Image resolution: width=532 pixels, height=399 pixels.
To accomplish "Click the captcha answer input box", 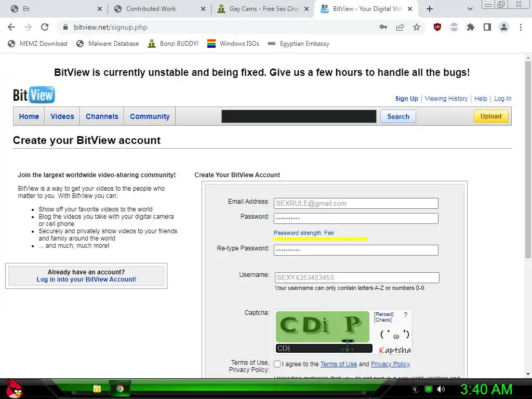I will tap(324, 348).
